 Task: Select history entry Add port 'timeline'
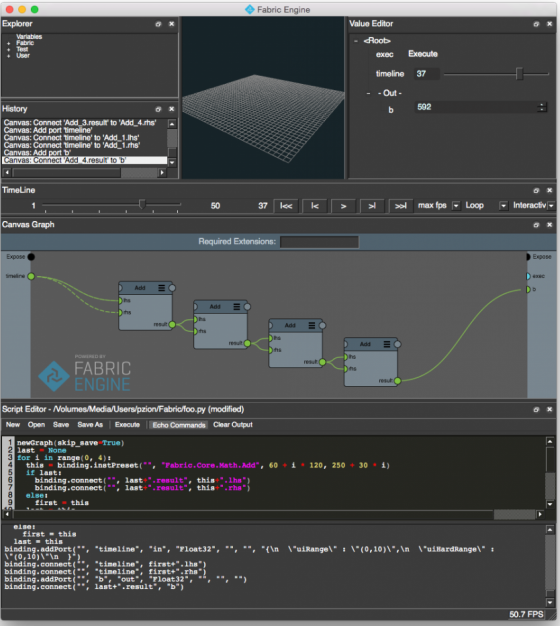point(47,130)
